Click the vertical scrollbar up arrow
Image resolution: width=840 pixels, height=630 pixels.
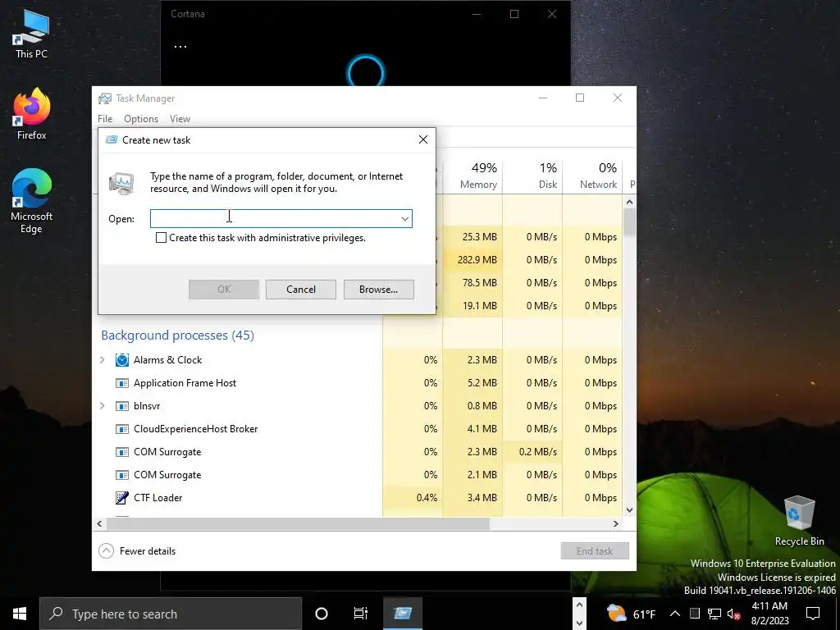coord(629,202)
